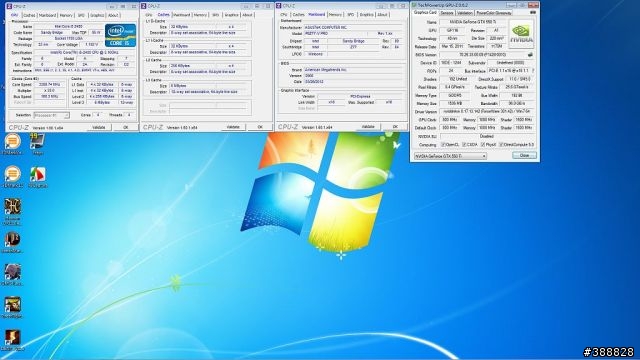Open the dark round 'P' desktop shortcut

click(x=12, y=239)
